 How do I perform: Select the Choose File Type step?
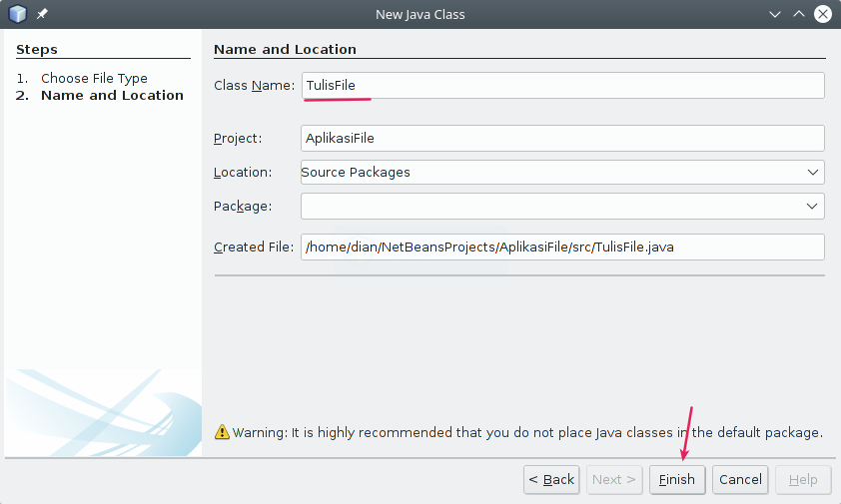(94, 78)
